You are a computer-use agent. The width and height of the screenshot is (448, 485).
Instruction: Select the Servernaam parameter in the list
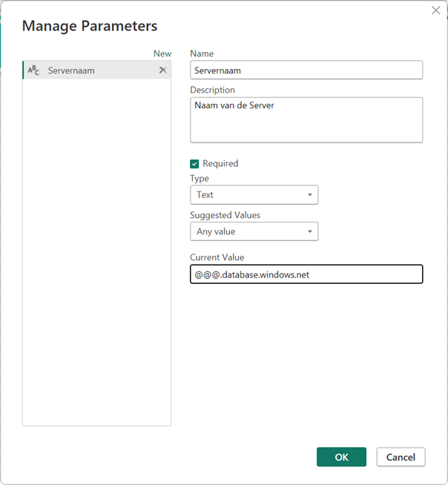coord(97,70)
